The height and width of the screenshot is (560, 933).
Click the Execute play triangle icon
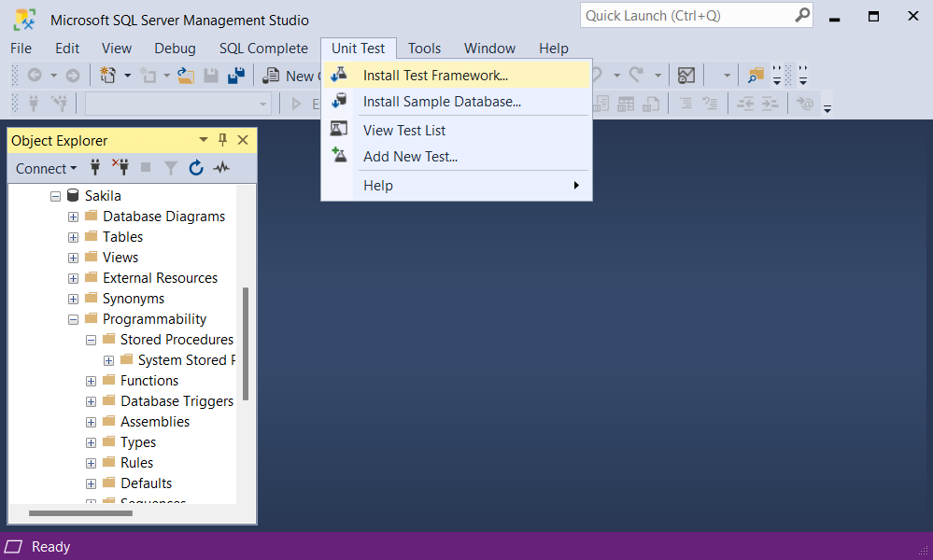296,104
